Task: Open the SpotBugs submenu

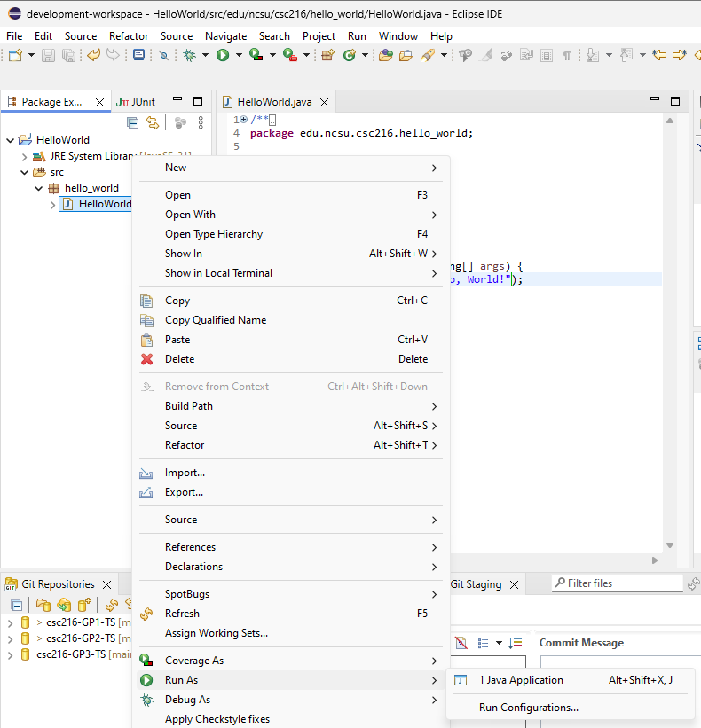Action: click(x=291, y=594)
